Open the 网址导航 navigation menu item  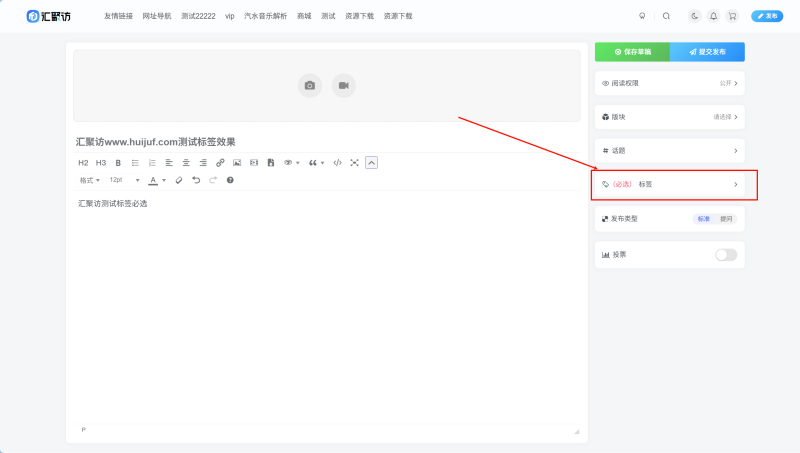click(x=157, y=17)
